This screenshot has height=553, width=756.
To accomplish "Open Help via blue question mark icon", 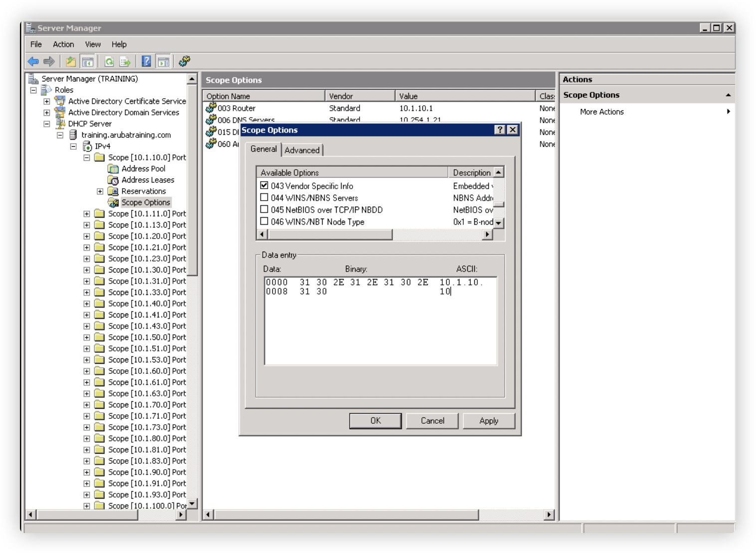I will [146, 61].
